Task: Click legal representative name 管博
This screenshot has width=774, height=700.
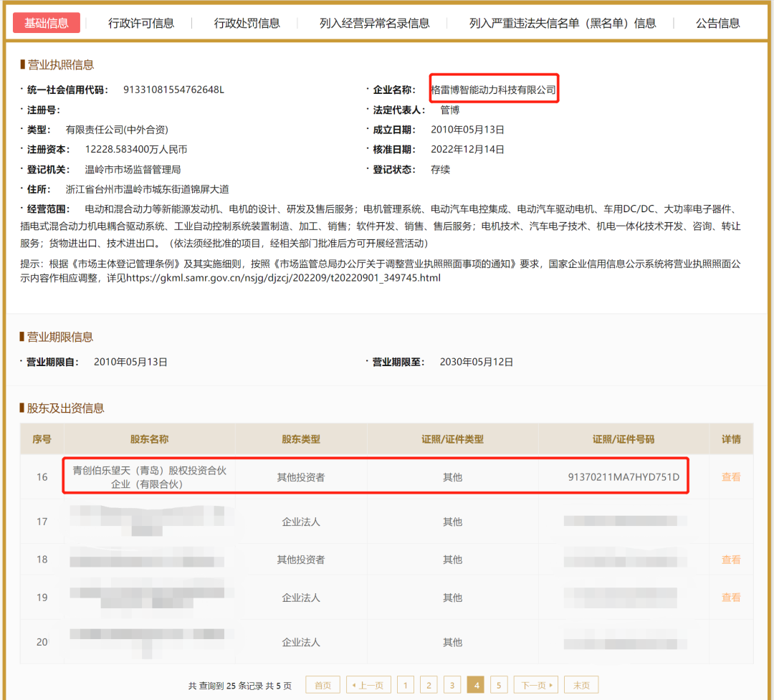Action: click(449, 110)
